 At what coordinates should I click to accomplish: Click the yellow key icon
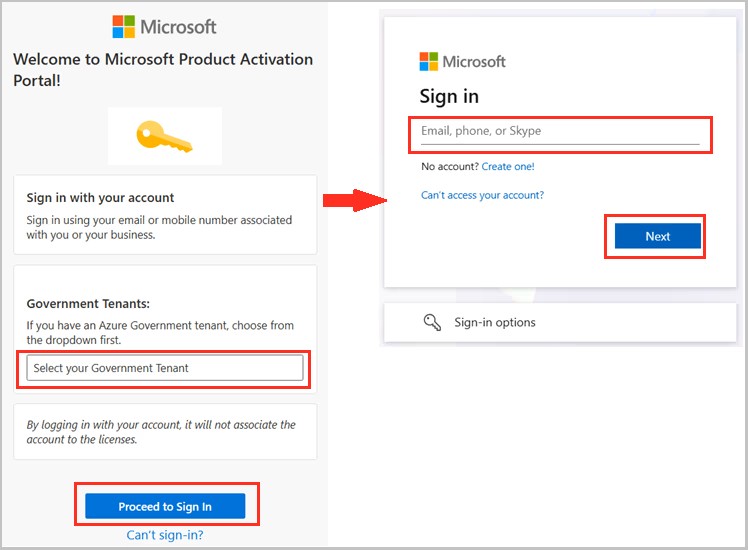tap(165, 136)
